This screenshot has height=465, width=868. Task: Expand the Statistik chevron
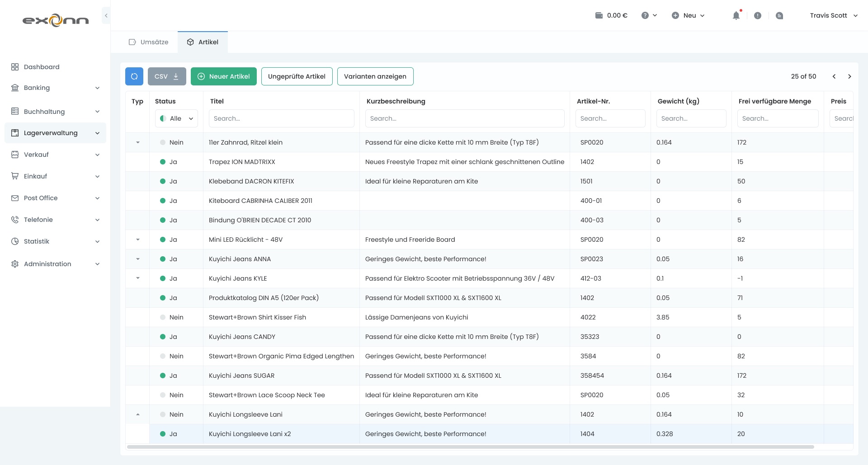point(97,241)
